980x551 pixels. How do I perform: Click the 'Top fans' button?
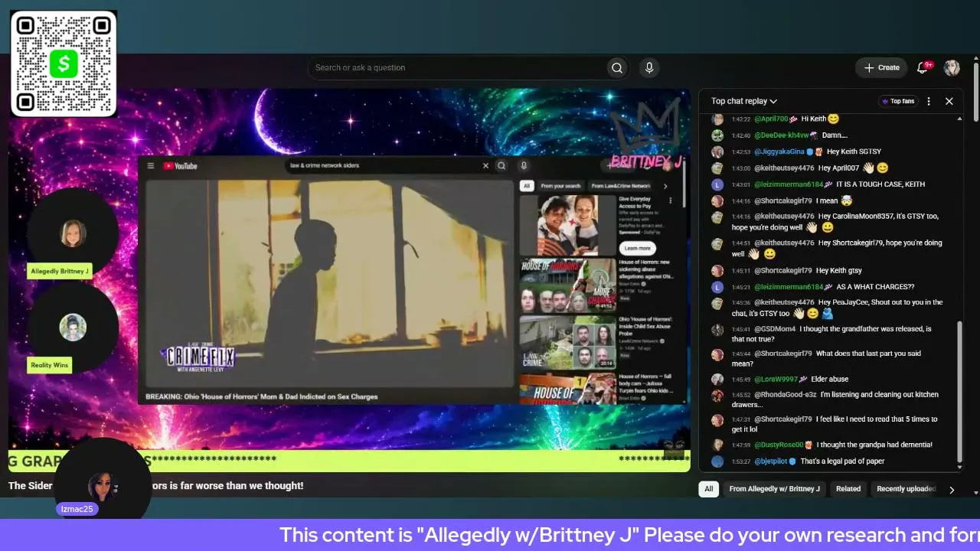(898, 101)
